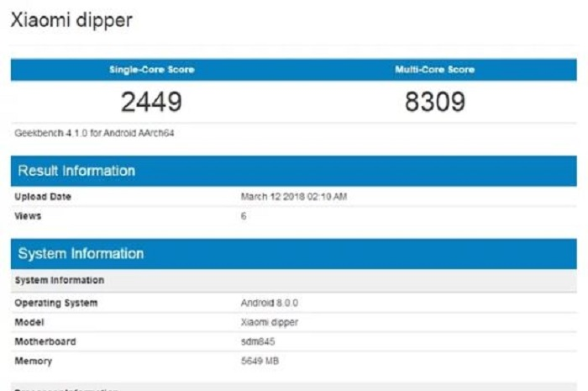Select the memory value '5649 MB'
The image size is (588, 391).
260,361
